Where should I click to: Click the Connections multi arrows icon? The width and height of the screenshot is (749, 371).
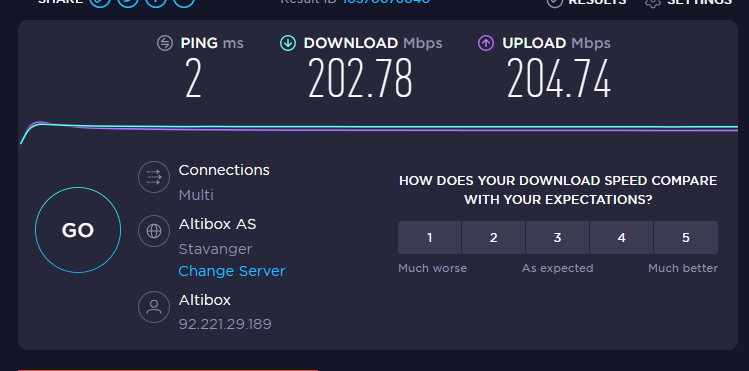(154, 177)
